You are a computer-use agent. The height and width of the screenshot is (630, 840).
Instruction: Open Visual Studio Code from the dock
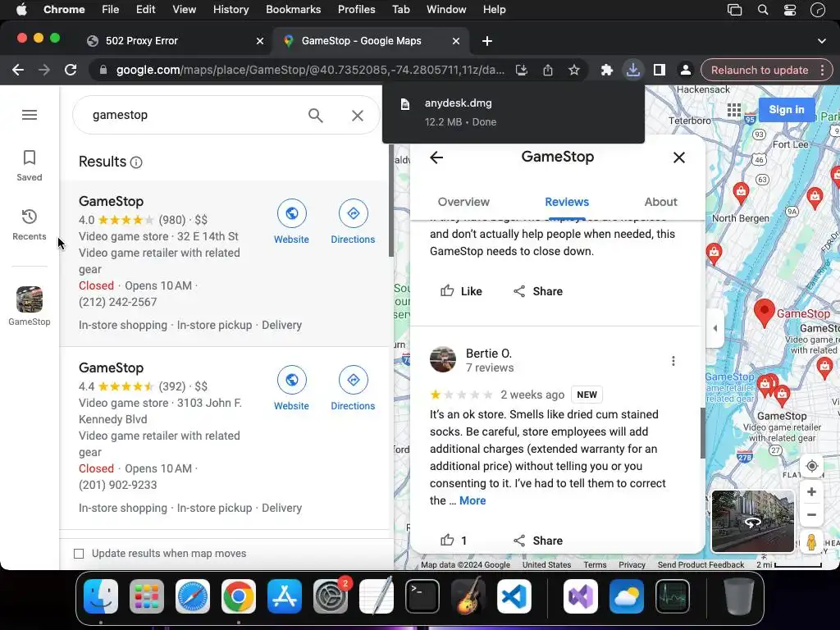coord(514,596)
